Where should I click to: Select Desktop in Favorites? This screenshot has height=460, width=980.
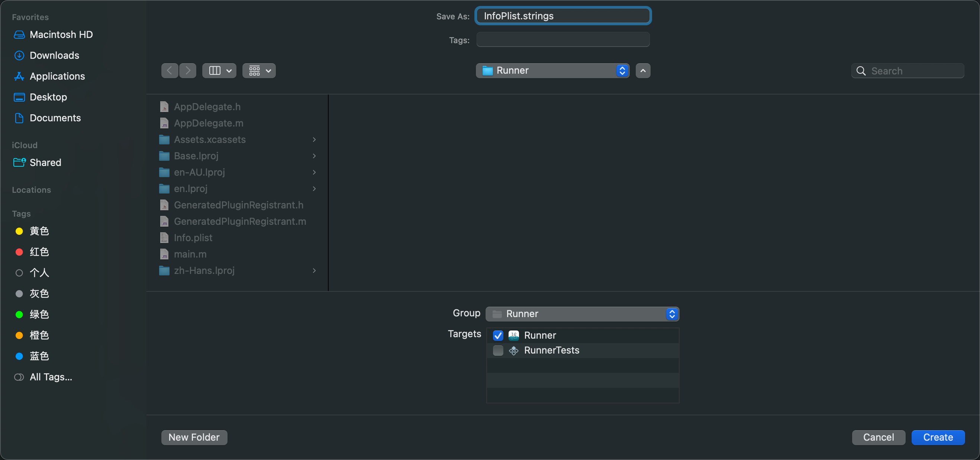(48, 97)
